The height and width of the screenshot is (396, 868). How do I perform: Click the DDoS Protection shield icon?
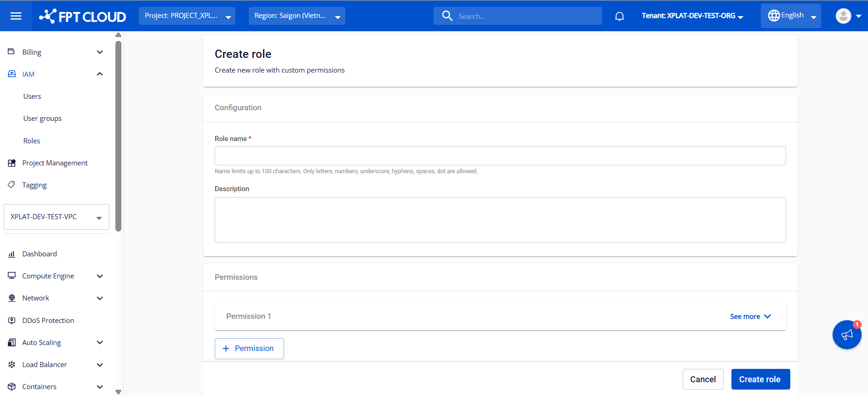(x=12, y=321)
